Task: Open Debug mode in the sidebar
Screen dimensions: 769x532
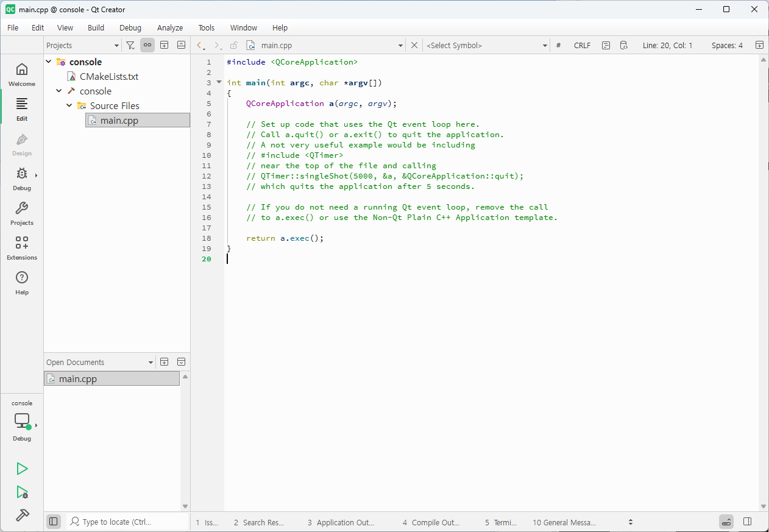Action: pos(22,179)
